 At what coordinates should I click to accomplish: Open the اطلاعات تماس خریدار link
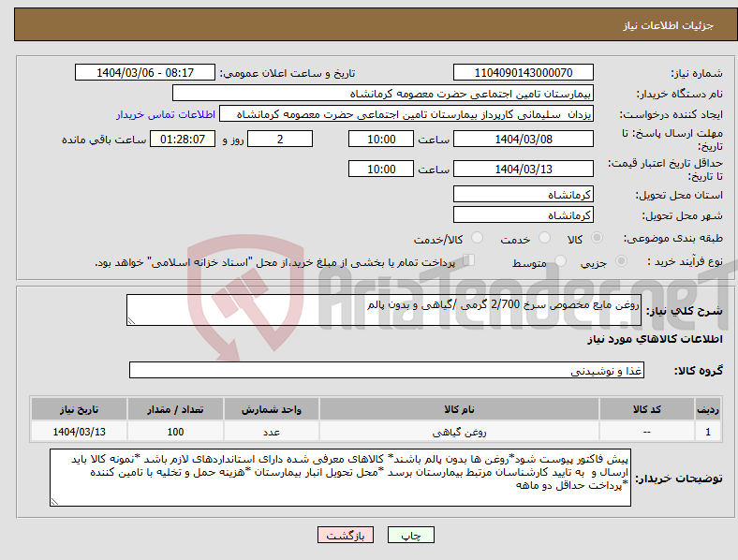(166, 114)
